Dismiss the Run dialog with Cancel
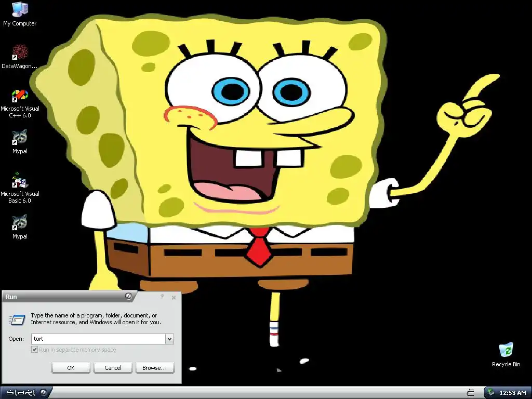The width and height of the screenshot is (532, 399). (x=113, y=368)
